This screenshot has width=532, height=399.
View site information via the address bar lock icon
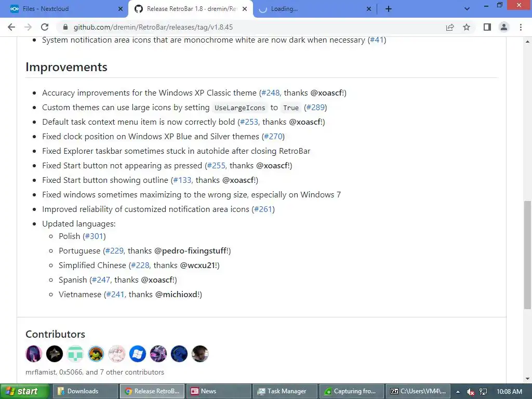click(65, 27)
